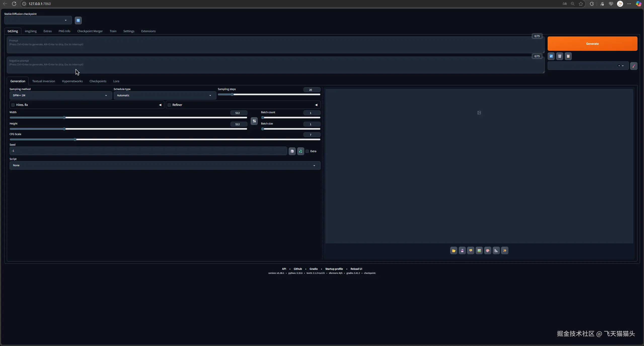644x346 pixels.
Task: Add the page to browser favorites
Action: [x=581, y=4]
